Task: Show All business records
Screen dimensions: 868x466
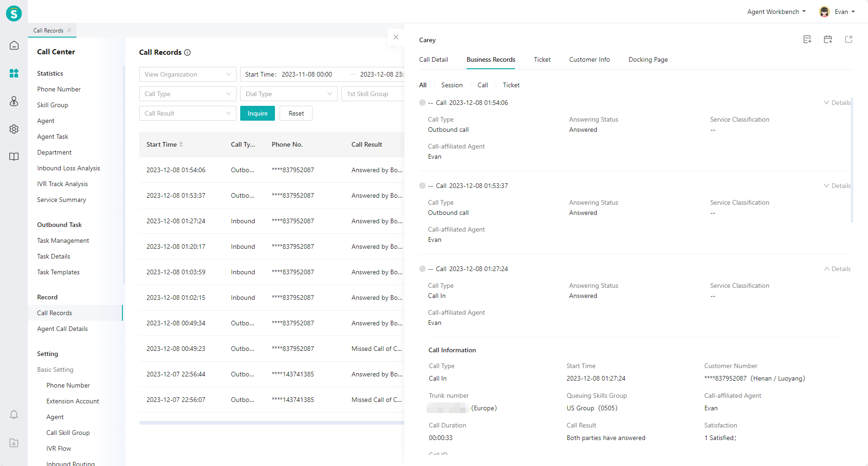Action: [x=423, y=85]
